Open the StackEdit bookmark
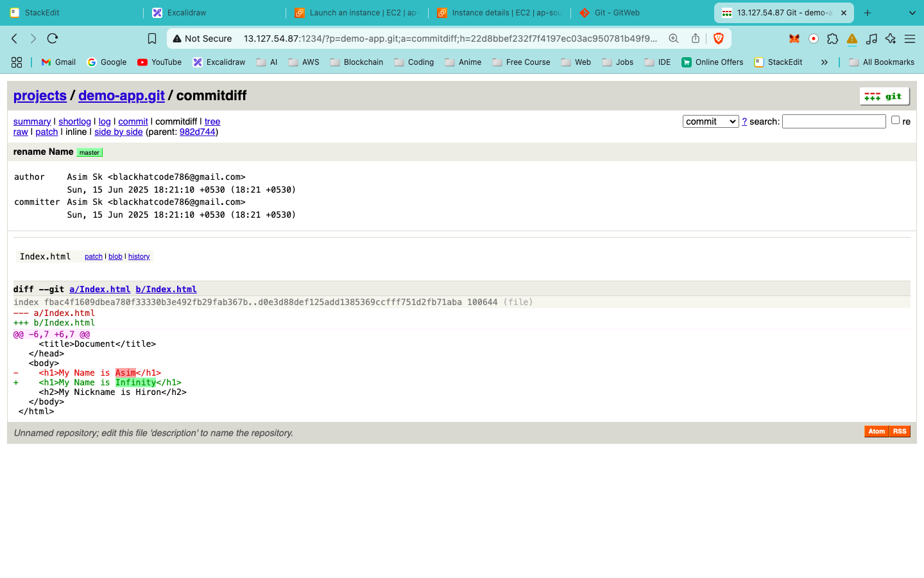Screen dimensions: 924x578 [x=778, y=62]
